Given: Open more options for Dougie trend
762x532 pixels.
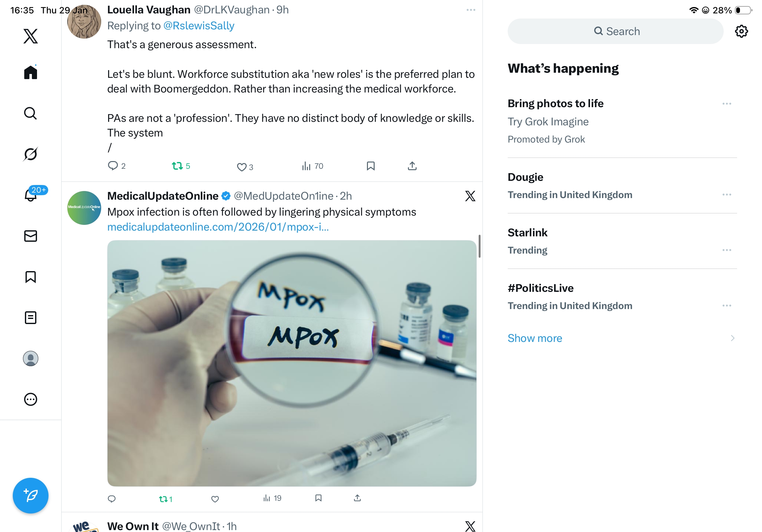Looking at the screenshot, I should point(726,195).
